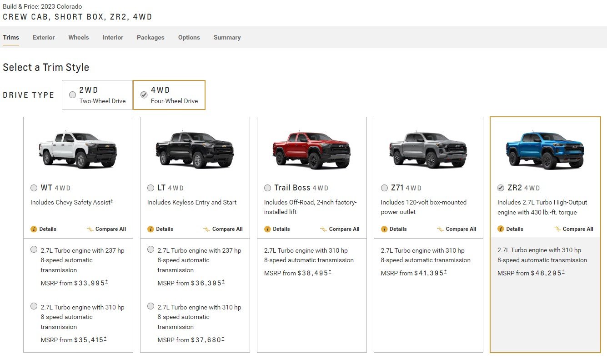
Task: Click the Trail Boss $38,495 MSRP price
Action: point(312,273)
